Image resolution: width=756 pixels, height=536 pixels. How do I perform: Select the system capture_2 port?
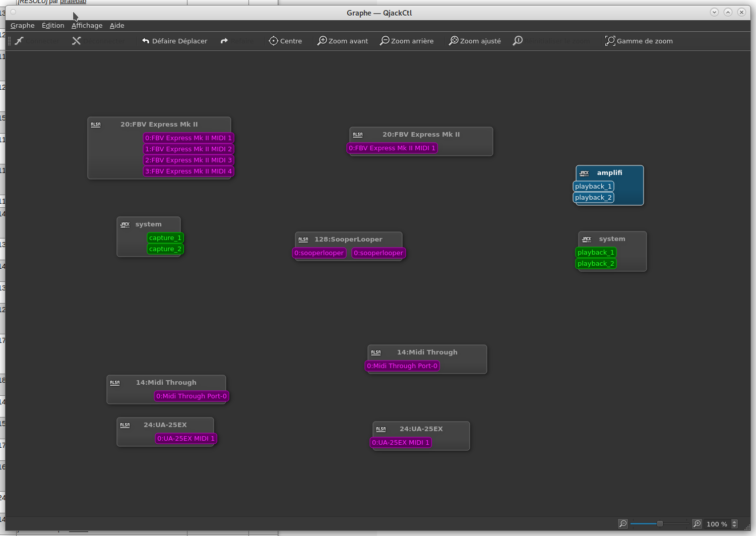pyautogui.click(x=165, y=249)
